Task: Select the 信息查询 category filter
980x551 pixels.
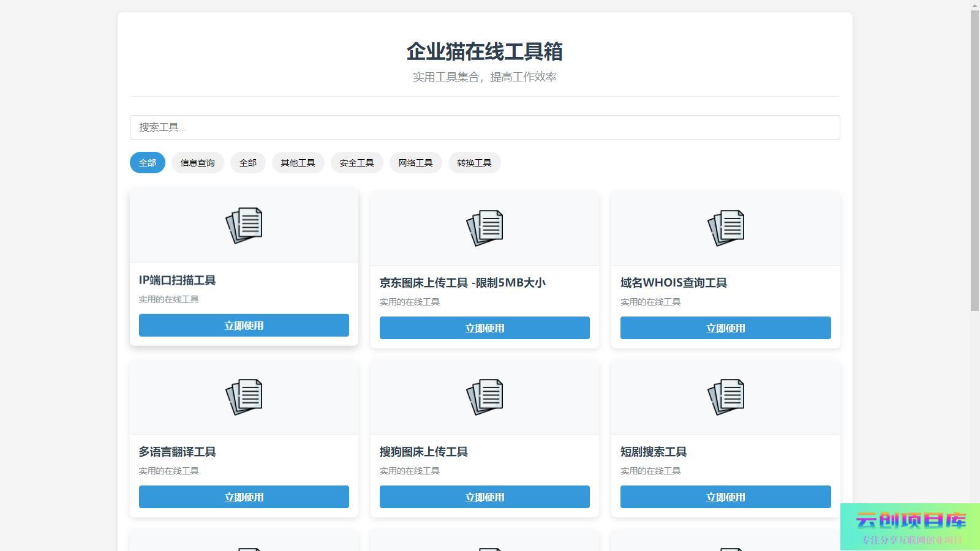Action: (x=197, y=163)
